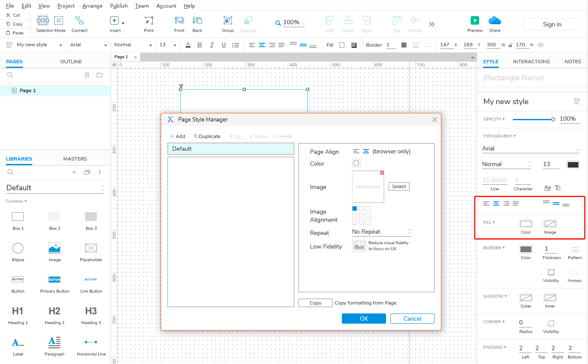Set Page Align to left in dialog
588x364 pixels.
click(356, 151)
